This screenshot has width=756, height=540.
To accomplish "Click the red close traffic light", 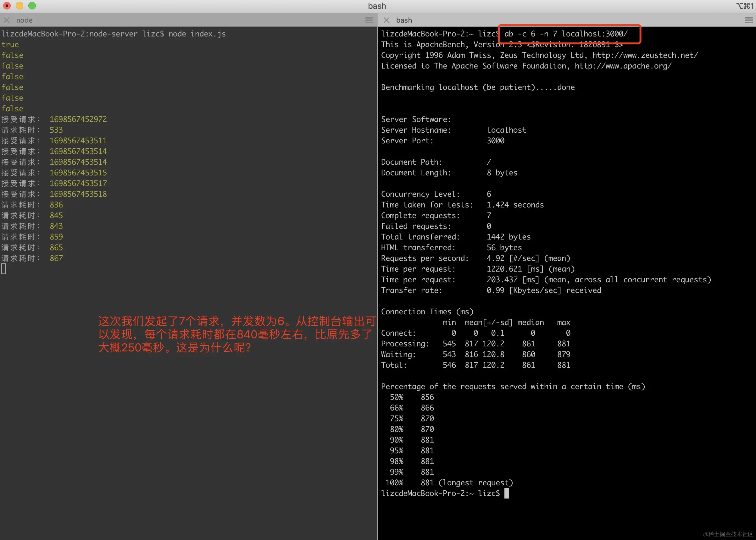I will tap(7, 5).
